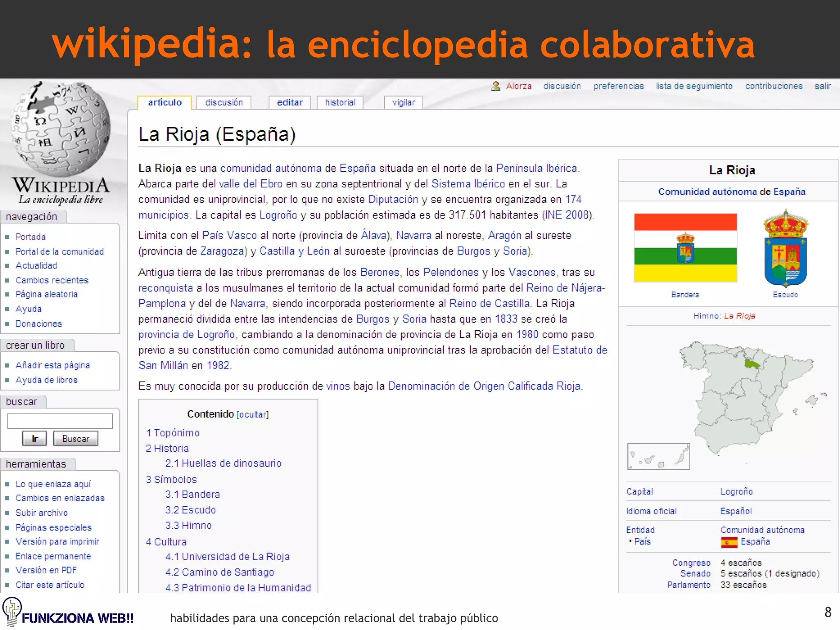Image resolution: width=840 pixels, height=630 pixels.
Task: Open the Español language link in infobox
Action: tap(736, 511)
